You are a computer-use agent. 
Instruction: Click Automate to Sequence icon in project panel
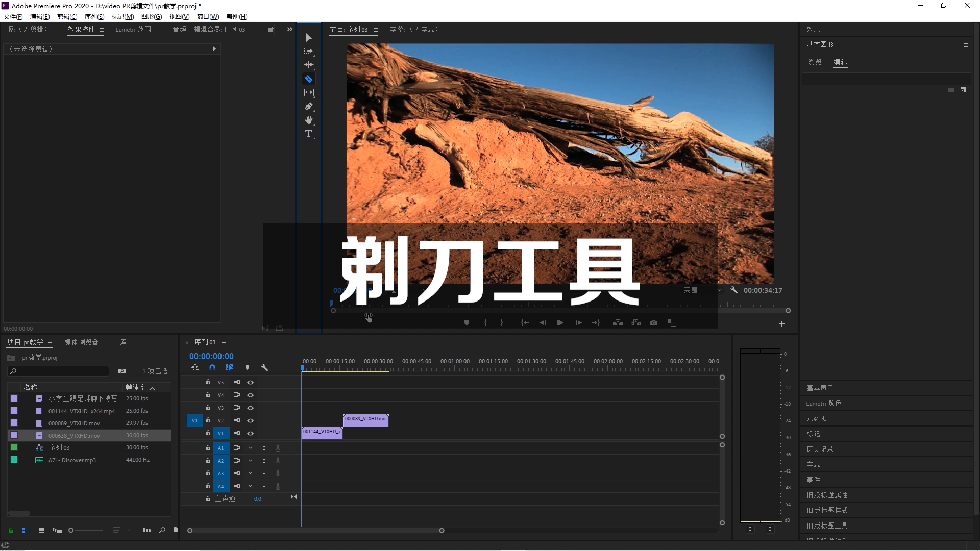click(147, 530)
